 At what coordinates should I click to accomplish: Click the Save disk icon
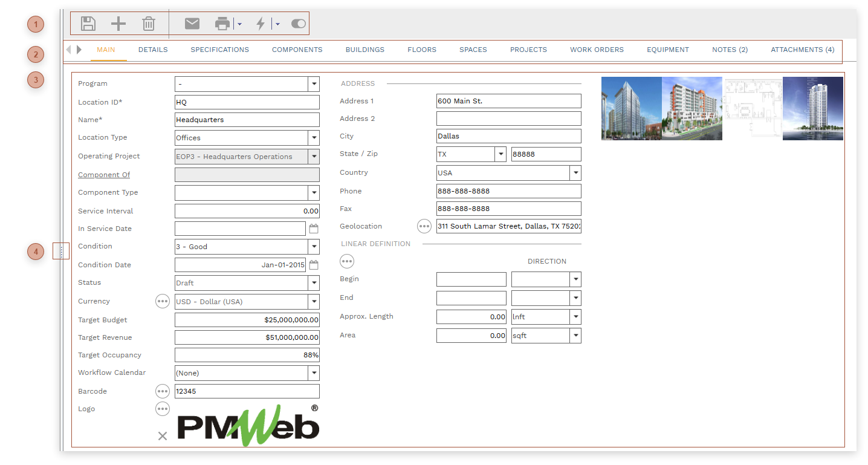88,24
